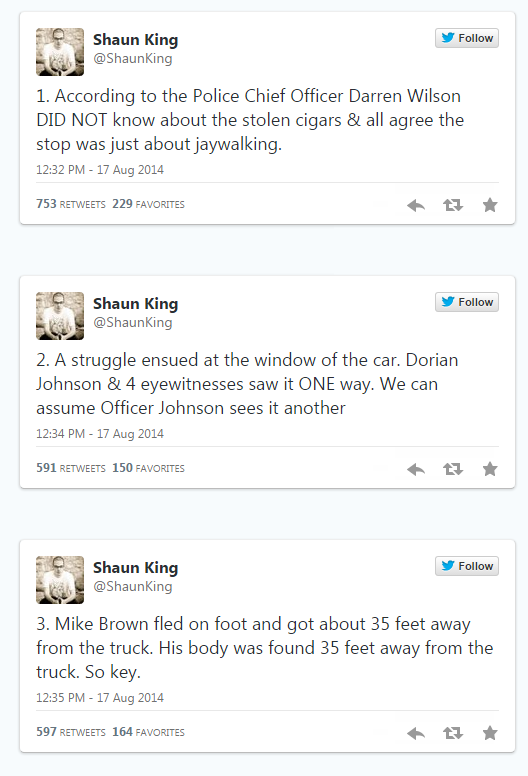This screenshot has height=776, width=528.
Task: Retweet the second tweet about Dorian Johnson
Action: (453, 469)
